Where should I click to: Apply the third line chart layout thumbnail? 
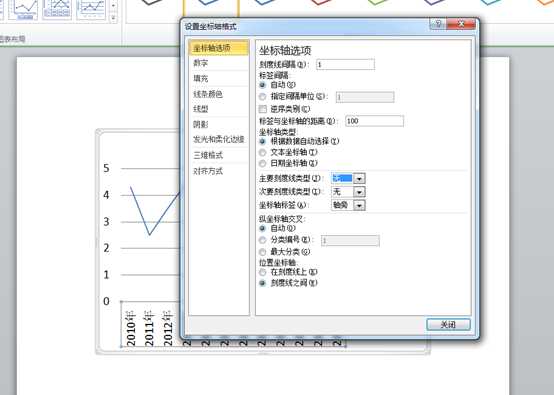point(91,10)
